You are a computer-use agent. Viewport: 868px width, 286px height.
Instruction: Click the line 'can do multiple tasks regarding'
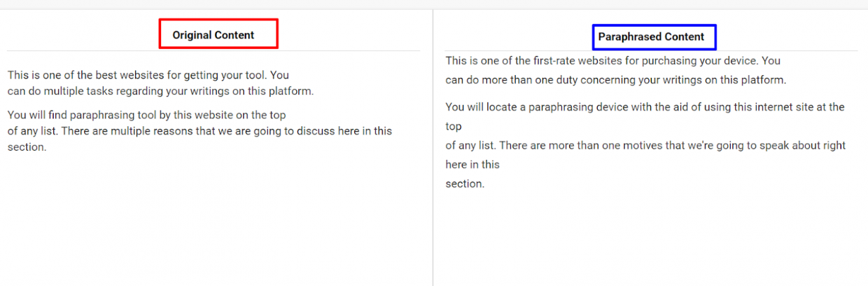[161, 91]
